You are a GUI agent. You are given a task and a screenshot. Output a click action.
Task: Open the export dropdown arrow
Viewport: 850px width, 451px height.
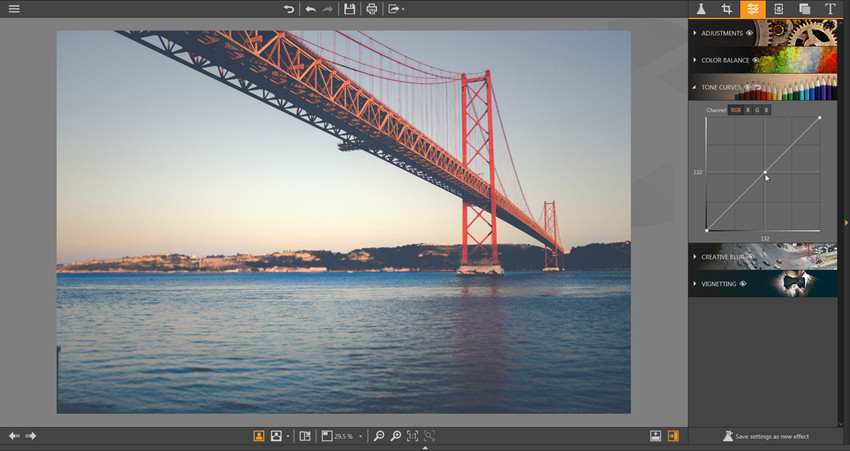tap(403, 9)
